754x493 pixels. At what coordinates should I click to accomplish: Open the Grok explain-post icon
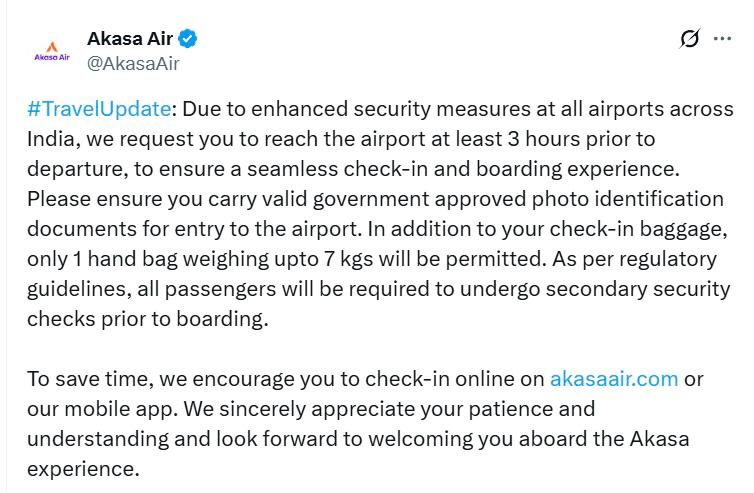click(x=689, y=38)
